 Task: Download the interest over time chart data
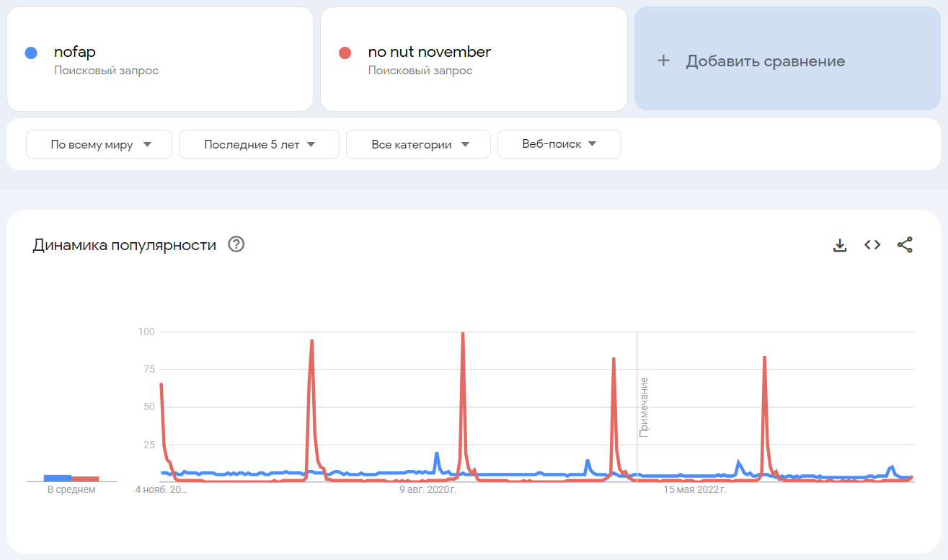tap(839, 245)
